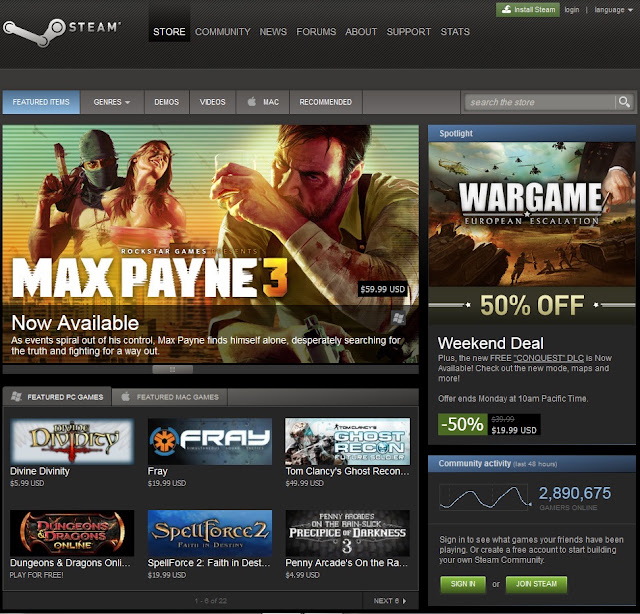640x614 pixels.
Task: Select FEATURED ITEMS tab
Action: [x=41, y=102]
